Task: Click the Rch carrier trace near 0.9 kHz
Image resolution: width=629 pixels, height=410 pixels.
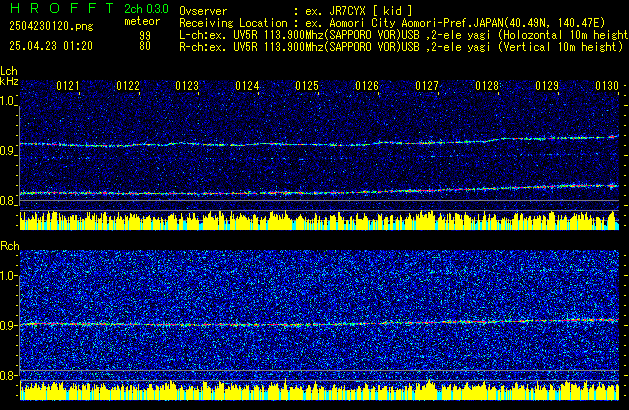Action: pos(319,323)
